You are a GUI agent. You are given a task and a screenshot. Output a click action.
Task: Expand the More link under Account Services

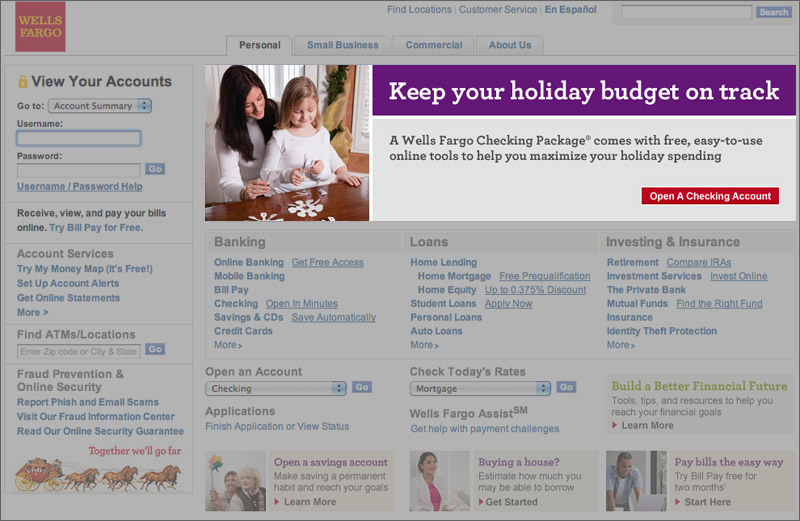pyautogui.click(x=33, y=312)
